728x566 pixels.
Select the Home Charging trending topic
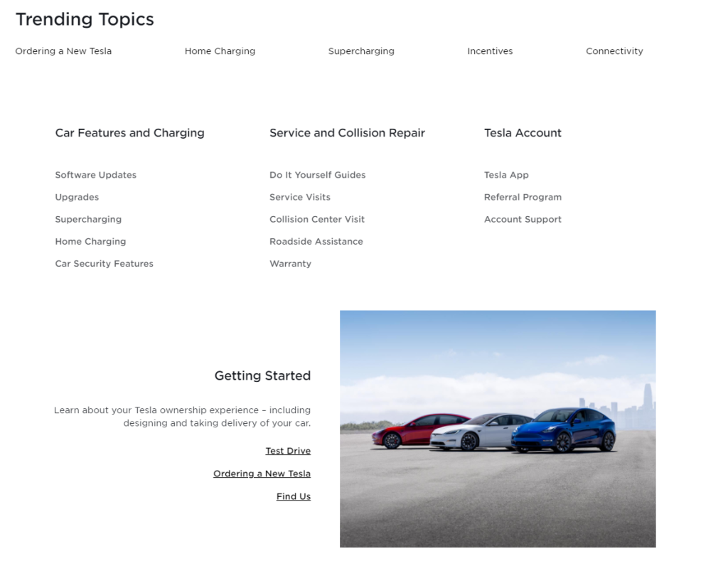[220, 50]
